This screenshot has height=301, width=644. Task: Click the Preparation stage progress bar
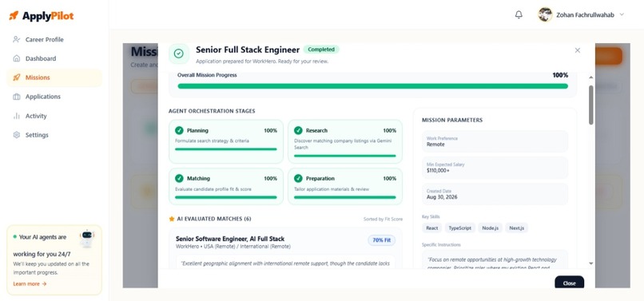(x=345, y=197)
